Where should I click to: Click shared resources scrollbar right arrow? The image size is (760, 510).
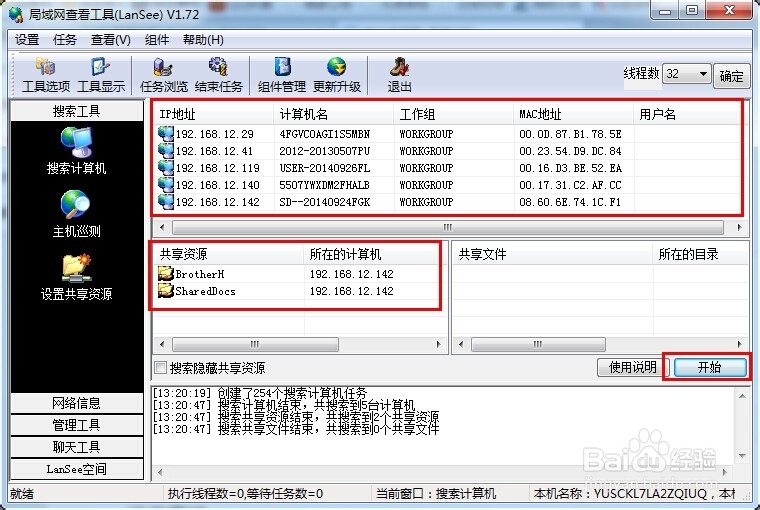point(439,344)
